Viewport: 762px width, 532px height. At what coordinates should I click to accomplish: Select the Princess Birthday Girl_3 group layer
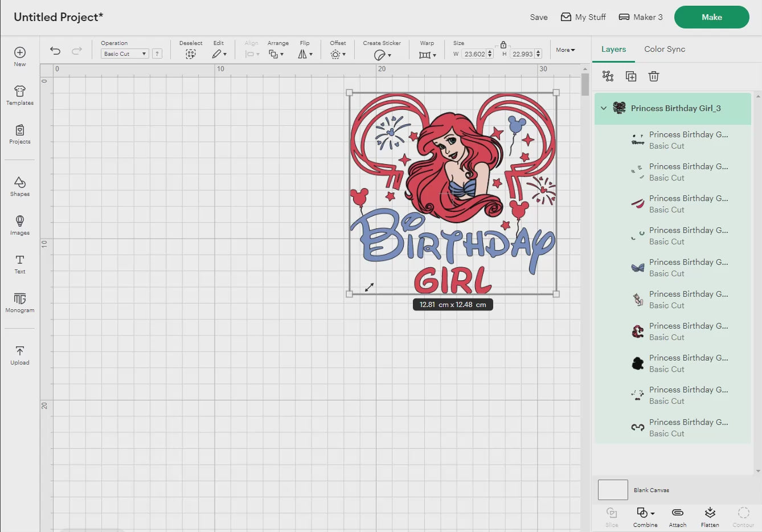(673, 108)
